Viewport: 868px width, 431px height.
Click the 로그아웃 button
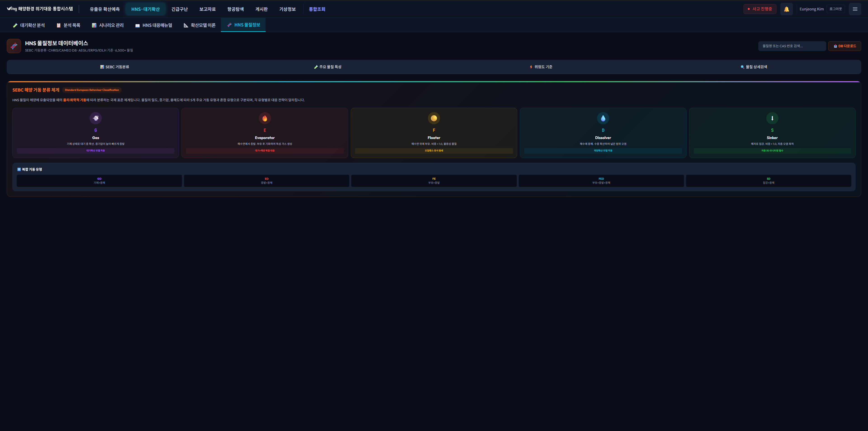[835, 9]
